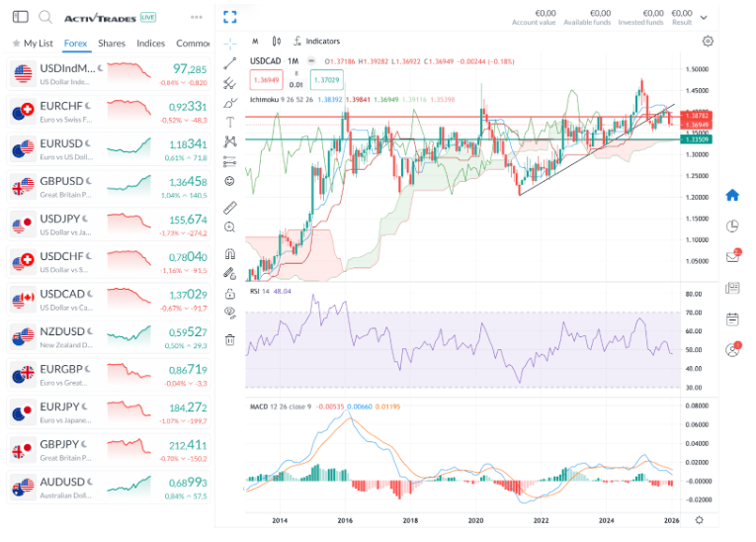Image resolution: width=756 pixels, height=542 pixels.
Task: Select the text annotation tool
Action: pos(230,121)
